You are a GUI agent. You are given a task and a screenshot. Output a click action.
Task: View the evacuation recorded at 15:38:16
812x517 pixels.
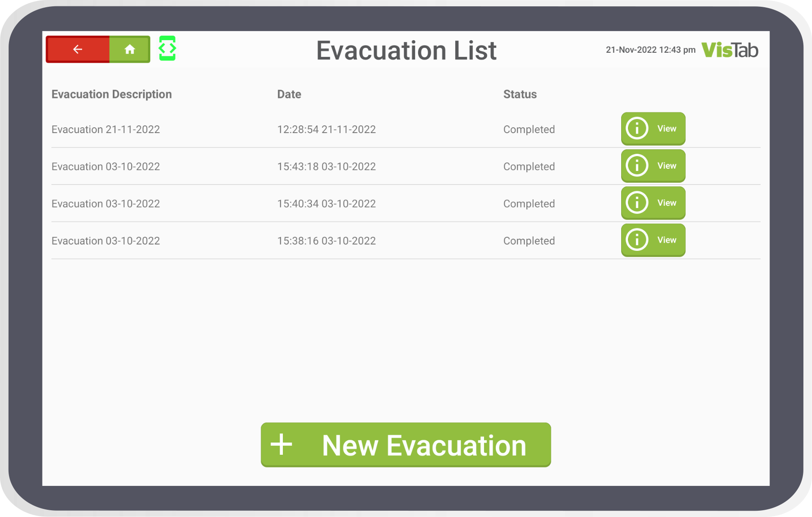coord(667,240)
